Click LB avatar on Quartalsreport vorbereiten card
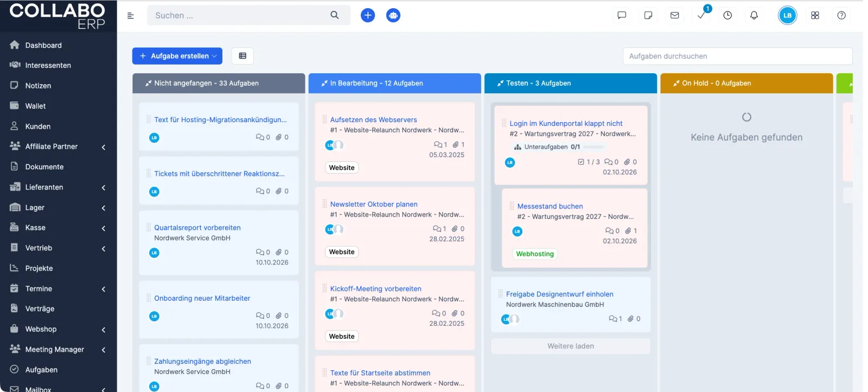 coord(155,253)
